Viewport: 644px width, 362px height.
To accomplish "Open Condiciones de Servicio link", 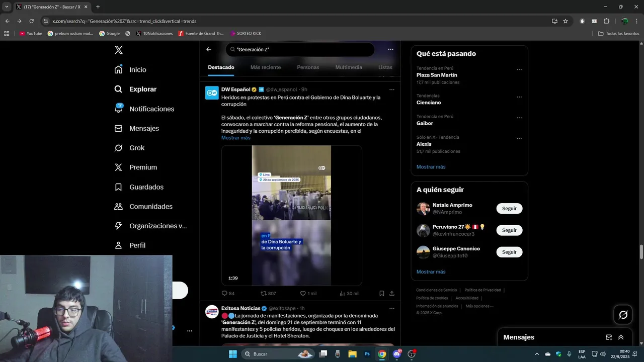I will [x=436, y=290].
